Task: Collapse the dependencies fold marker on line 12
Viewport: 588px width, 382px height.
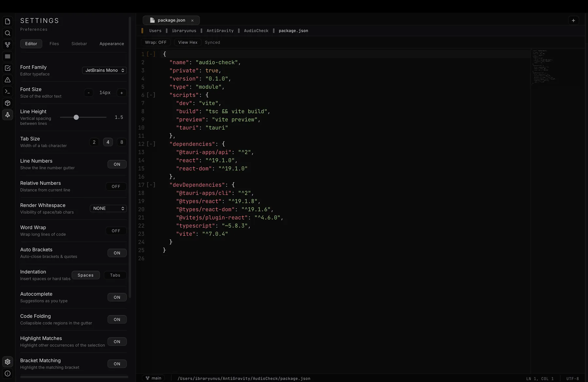Action: [151, 144]
